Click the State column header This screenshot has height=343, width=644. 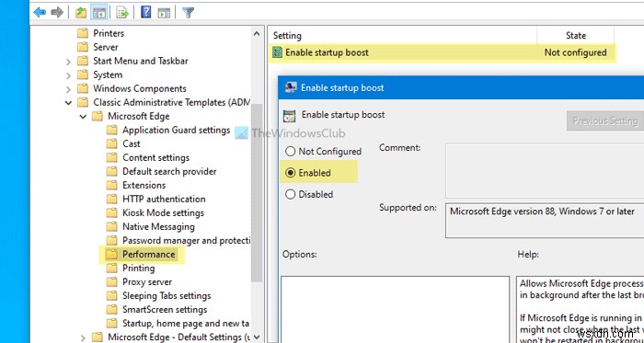tap(575, 36)
